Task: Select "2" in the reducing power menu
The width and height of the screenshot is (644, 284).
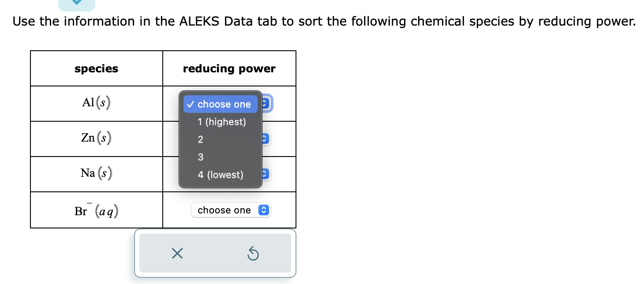Action: coord(201,140)
